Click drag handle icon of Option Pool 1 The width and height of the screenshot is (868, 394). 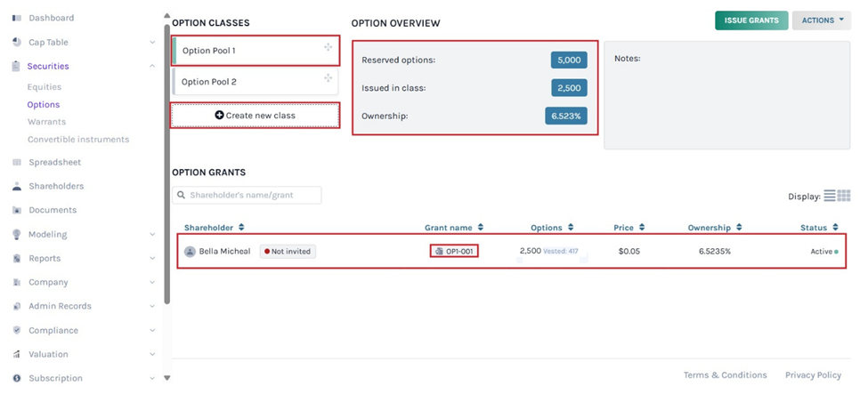(x=329, y=47)
